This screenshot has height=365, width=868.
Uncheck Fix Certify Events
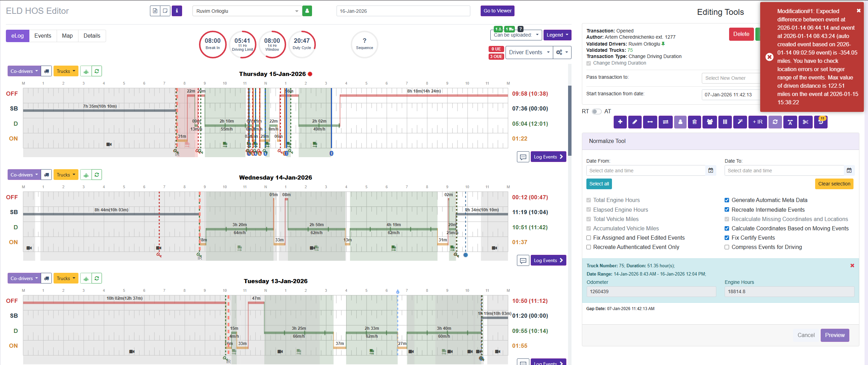point(727,238)
